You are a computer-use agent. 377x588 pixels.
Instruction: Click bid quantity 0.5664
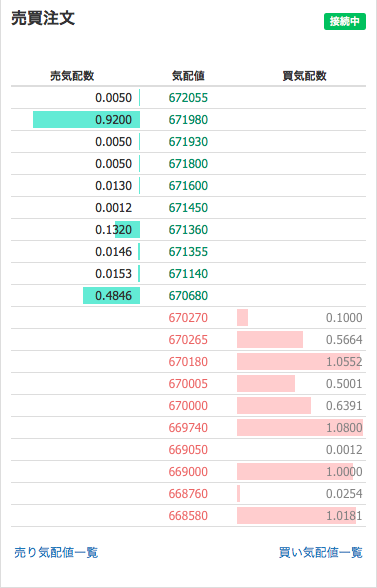point(344,340)
